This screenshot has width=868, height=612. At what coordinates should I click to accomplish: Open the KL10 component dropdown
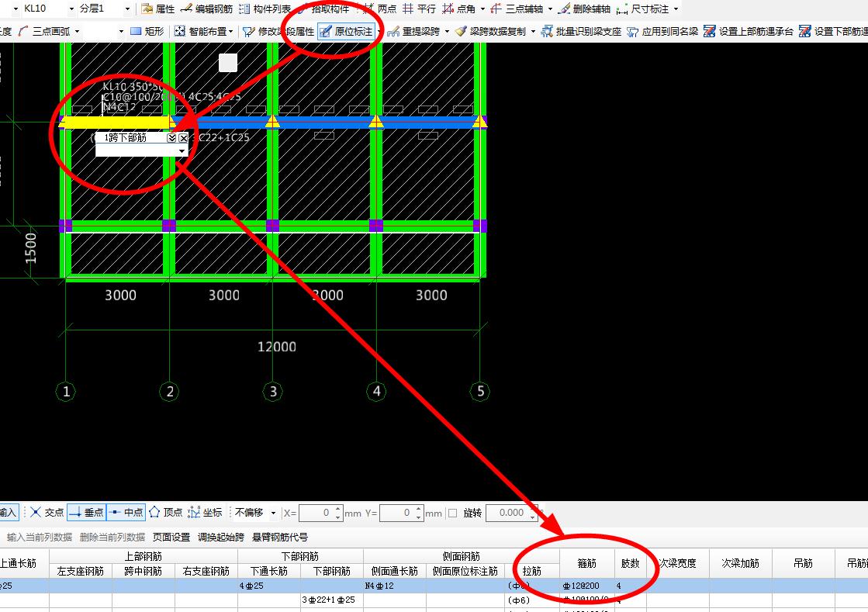[71, 9]
